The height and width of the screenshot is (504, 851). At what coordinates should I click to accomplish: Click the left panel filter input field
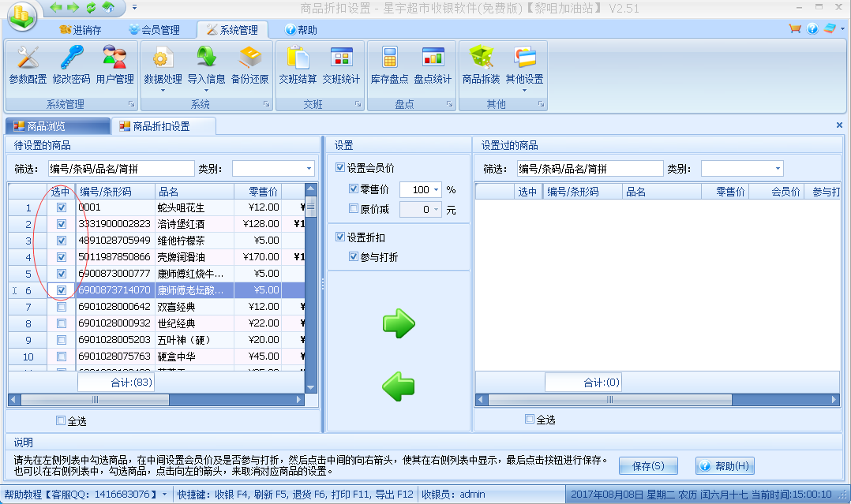[120, 169]
